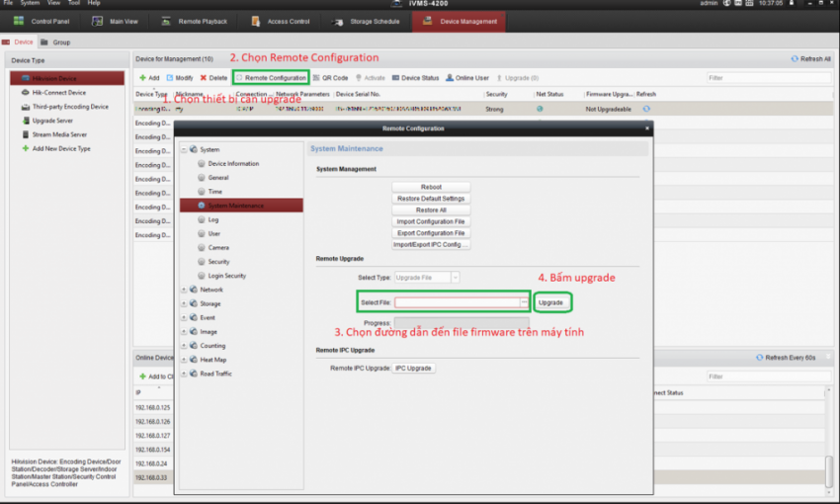840x504 pixels.
Task: Click the Refresh All icon
Action: [795, 59]
